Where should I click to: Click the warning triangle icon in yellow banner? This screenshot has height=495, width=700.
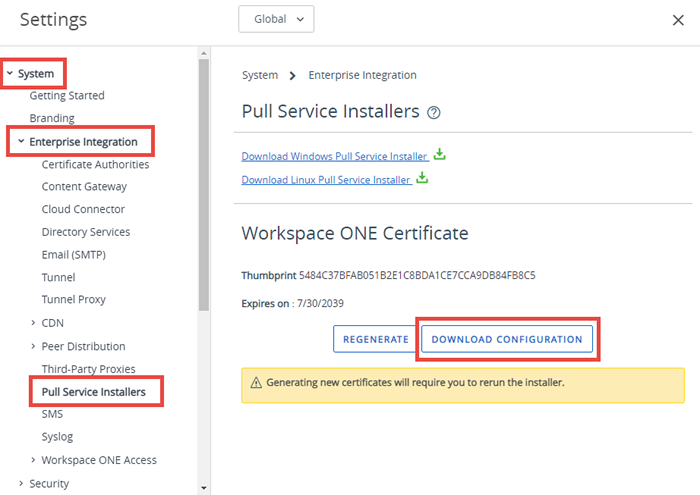(256, 383)
